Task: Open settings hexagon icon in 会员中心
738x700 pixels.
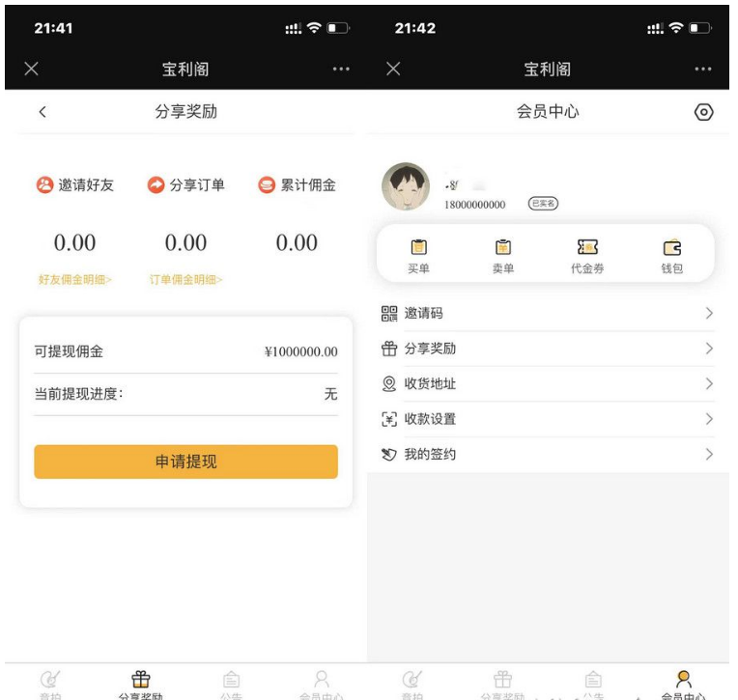Action: pos(704,113)
